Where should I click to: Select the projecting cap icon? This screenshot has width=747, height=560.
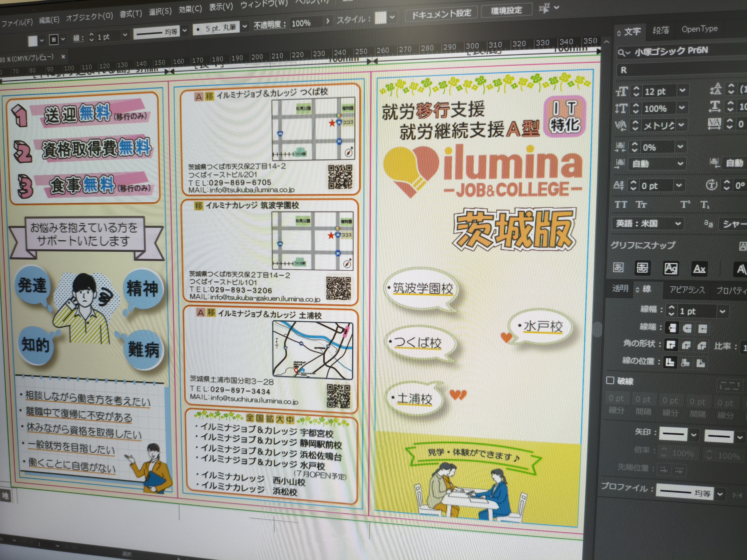[703, 329]
